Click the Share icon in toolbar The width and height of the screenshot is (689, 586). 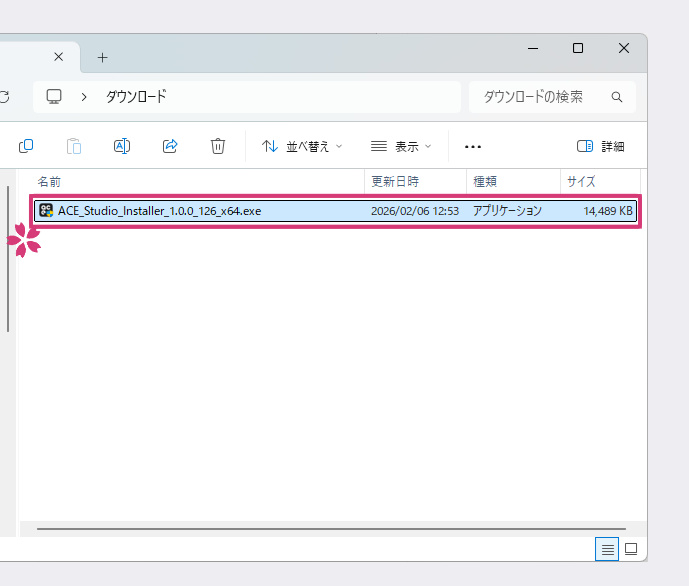(x=170, y=146)
